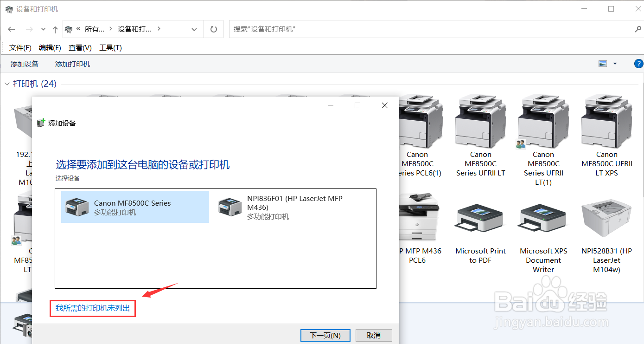Click the 所有... breadcrumb segment
Viewport: 644px width, 344px height.
pyautogui.click(x=94, y=29)
